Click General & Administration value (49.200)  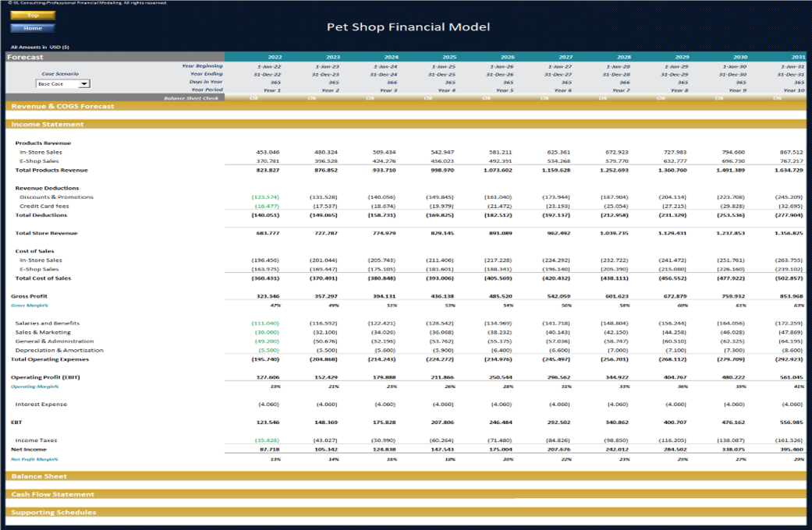(x=267, y=341)
